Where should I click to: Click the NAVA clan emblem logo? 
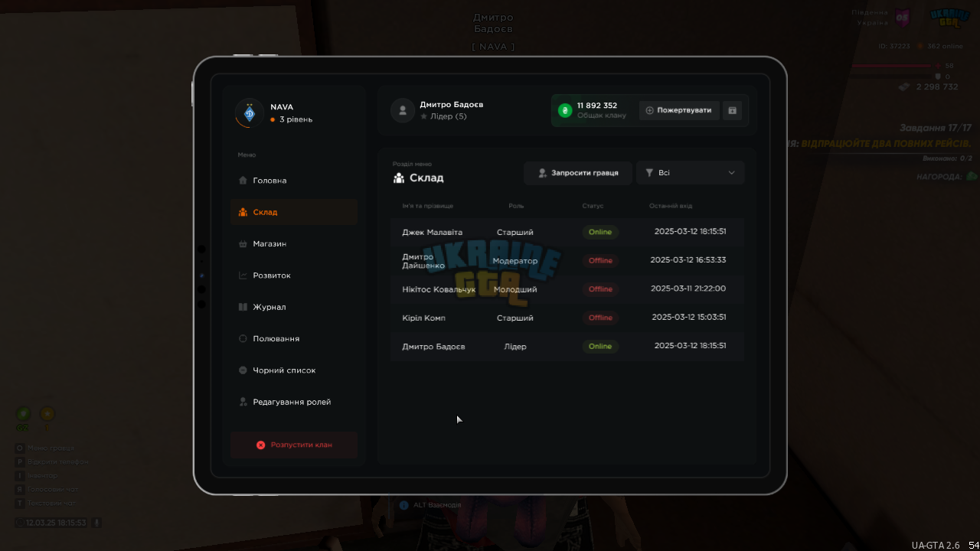click(x=249, y=113)
